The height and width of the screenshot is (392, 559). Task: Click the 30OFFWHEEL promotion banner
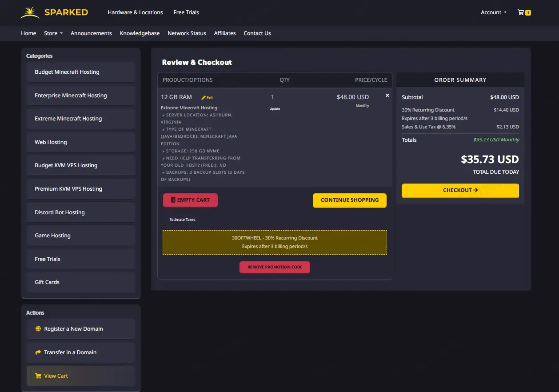pos(275,242)
